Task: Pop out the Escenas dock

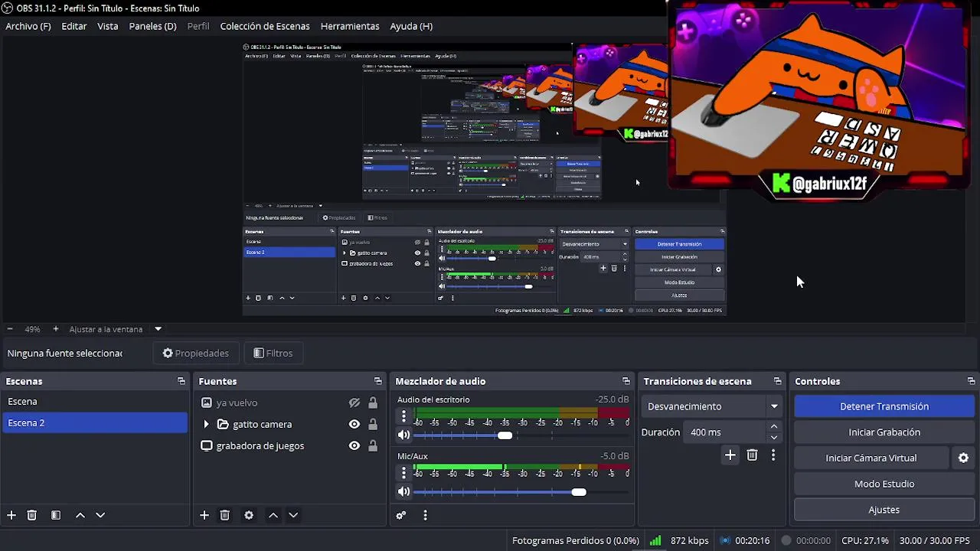Action: click(181, 381)
